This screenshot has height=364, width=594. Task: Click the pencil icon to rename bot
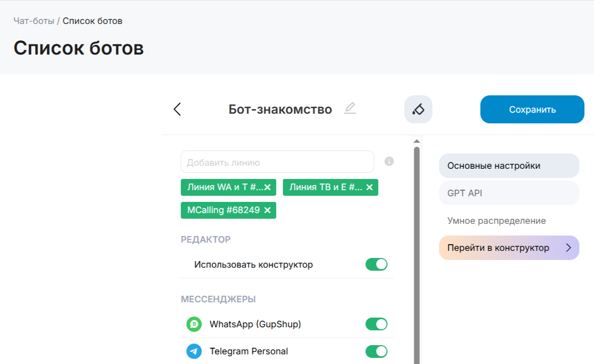coord(350,109)
